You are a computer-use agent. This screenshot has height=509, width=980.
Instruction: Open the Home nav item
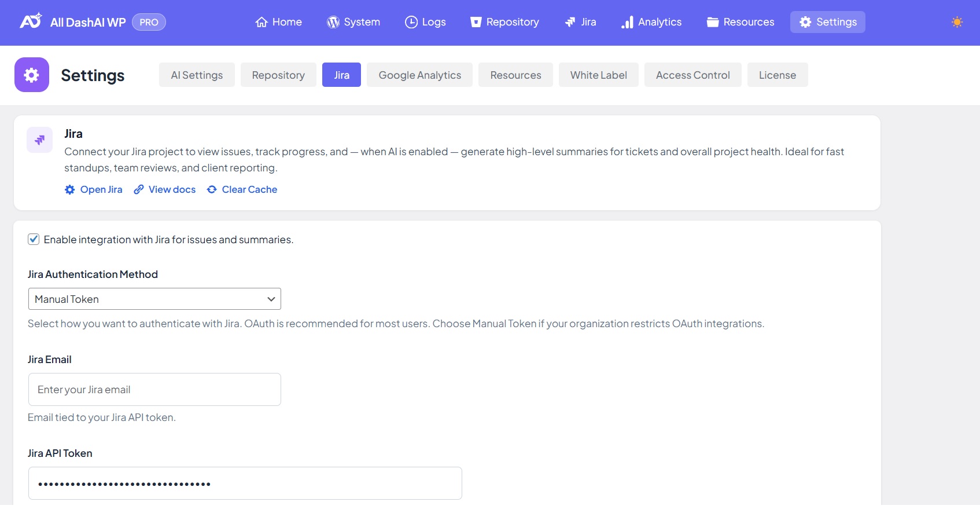278,22
